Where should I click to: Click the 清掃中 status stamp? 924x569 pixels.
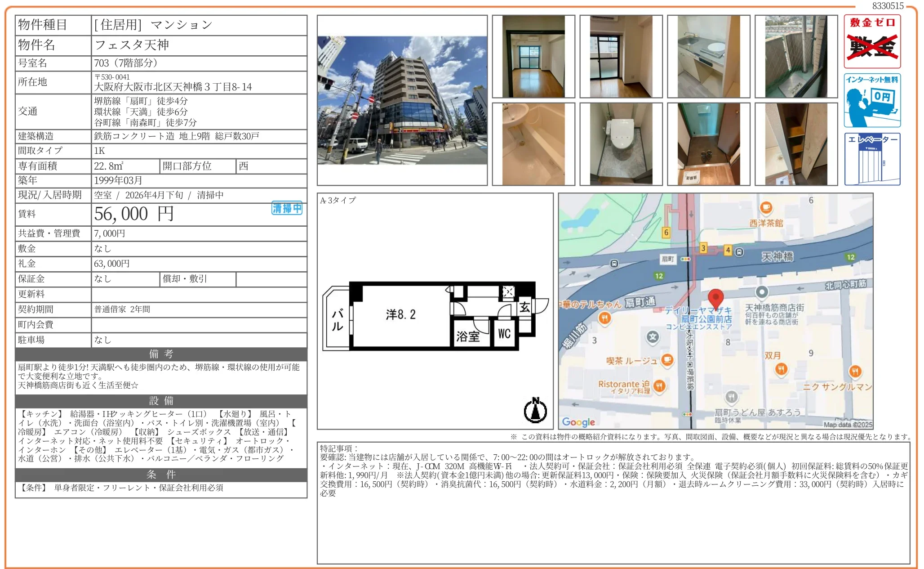tap(287, 208)
